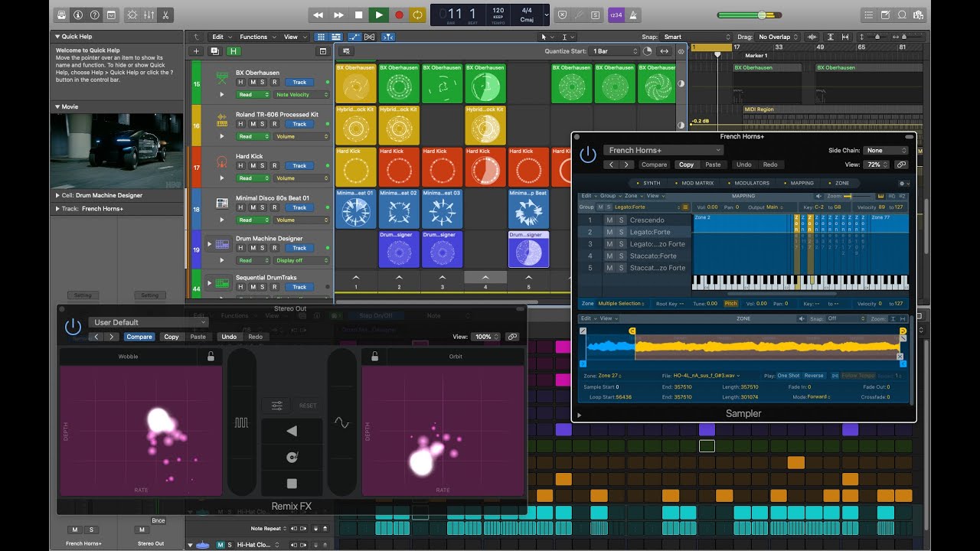Viewport: 980px width, 551px height.
Task: Open the Editors scissors button
Action: [x=166, y=15]
